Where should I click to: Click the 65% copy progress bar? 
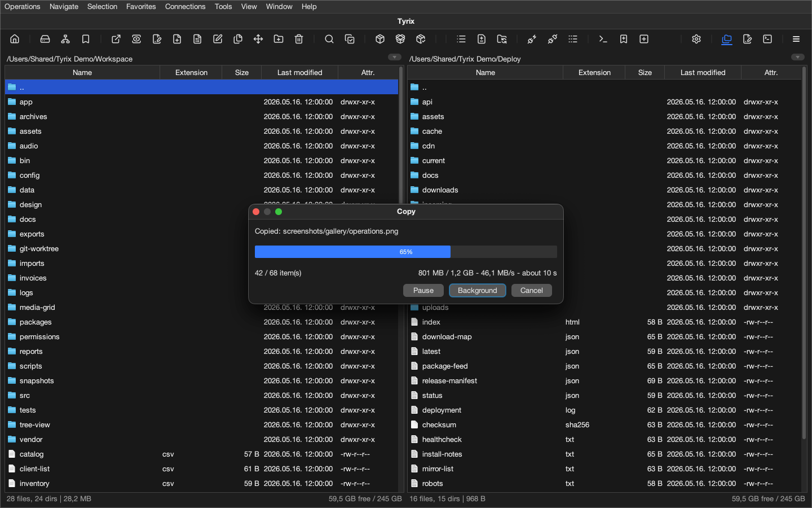[406, 252]
